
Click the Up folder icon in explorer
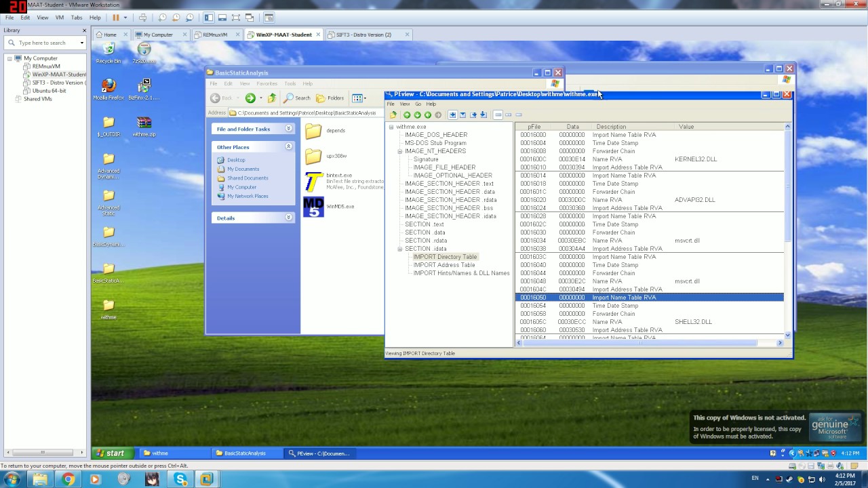[271, 98]
